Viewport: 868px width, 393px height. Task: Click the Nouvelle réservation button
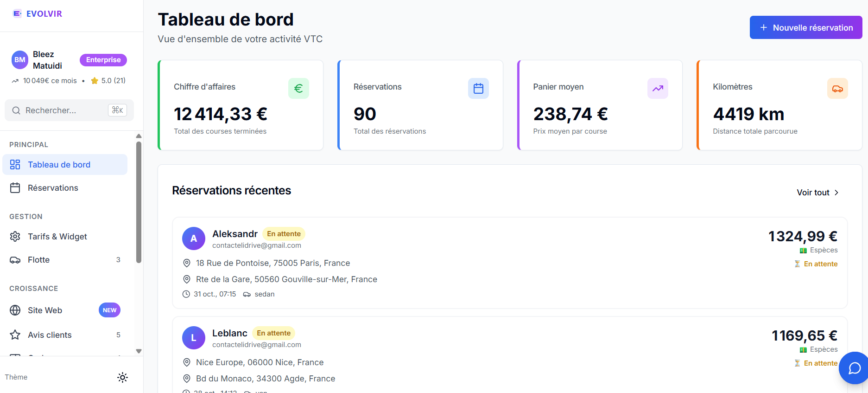tap(806, 27)
